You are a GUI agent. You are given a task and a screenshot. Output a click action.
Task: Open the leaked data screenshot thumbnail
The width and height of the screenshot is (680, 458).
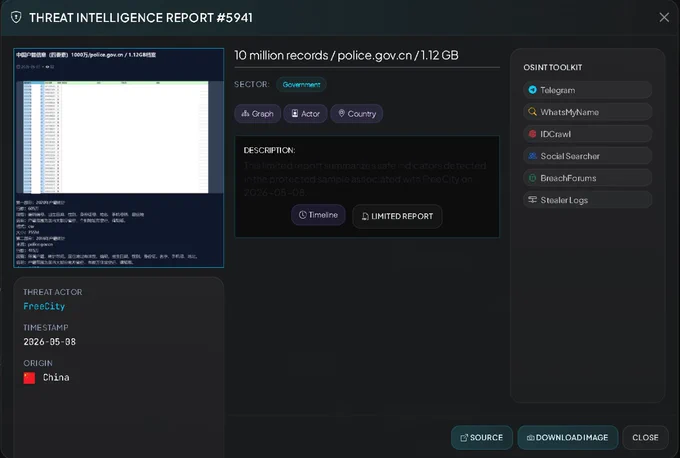[x=119, y=158]
